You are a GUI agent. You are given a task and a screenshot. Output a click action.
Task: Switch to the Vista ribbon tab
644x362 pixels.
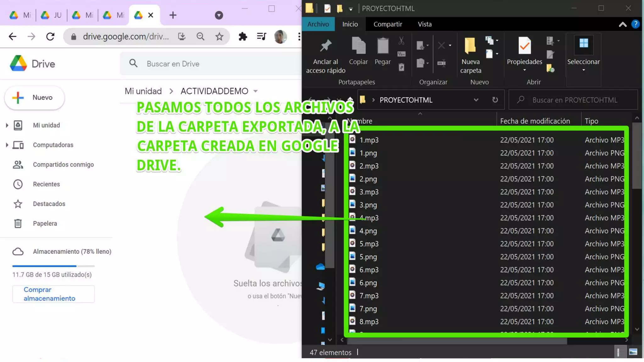tap(425, 24)
